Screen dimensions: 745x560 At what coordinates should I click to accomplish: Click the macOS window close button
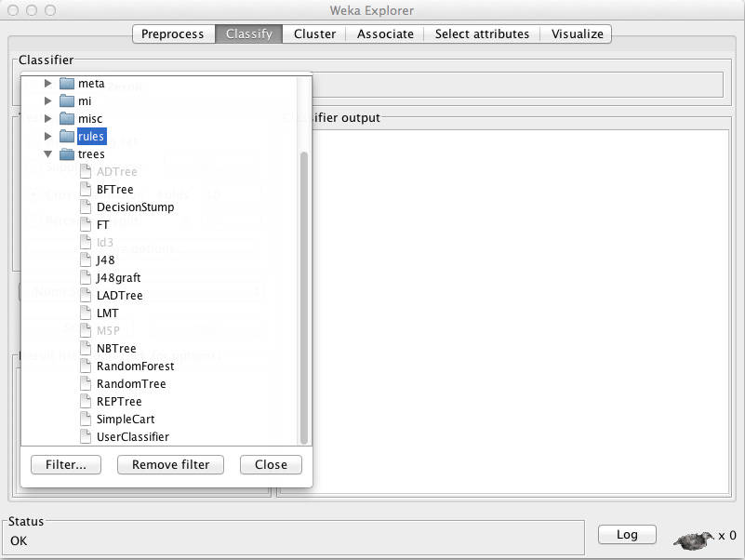coord(13,10)
